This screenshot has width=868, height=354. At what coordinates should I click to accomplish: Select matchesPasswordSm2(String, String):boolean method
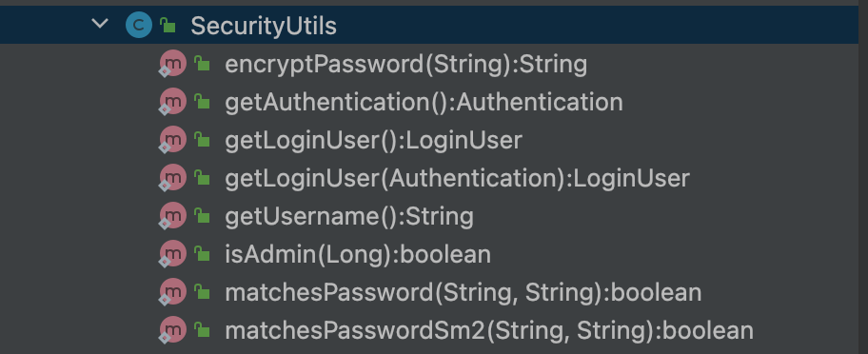pyautogui.click(x=489, y=331)
